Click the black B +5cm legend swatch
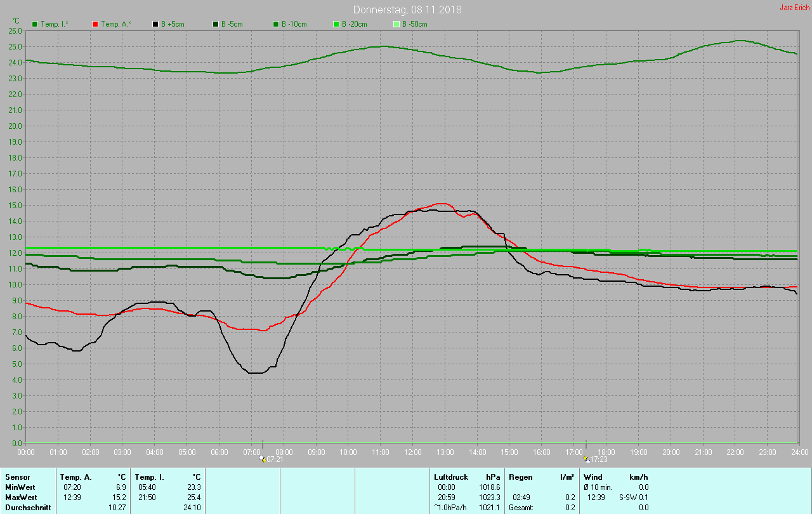 (x=155, y=24)
